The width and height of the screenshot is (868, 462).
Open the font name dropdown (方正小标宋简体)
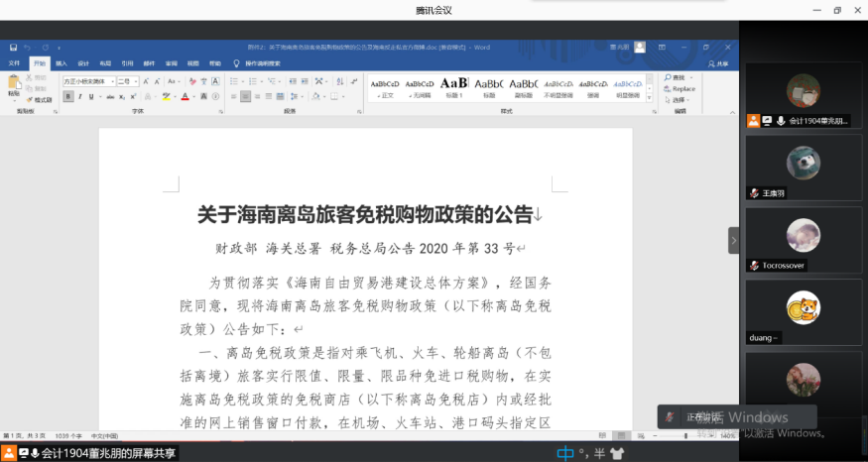(x=87, y=80)
